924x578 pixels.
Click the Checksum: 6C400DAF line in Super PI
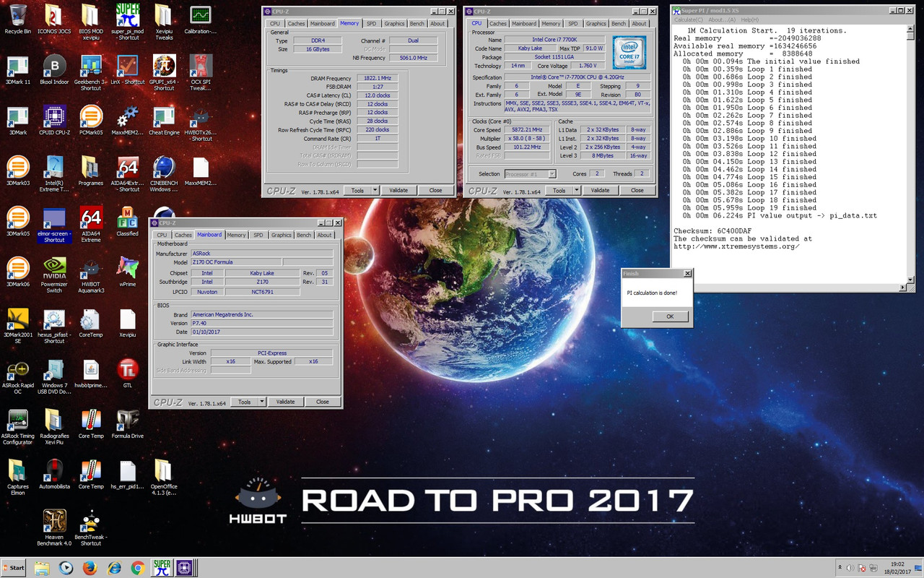pos(712,230)
